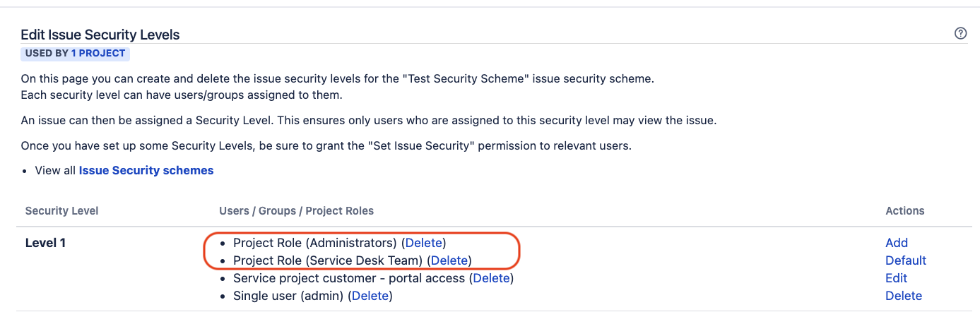Delete the Project Role (Service Desk Team) entry
Screen dimensions: 980x324
(449, 260)
